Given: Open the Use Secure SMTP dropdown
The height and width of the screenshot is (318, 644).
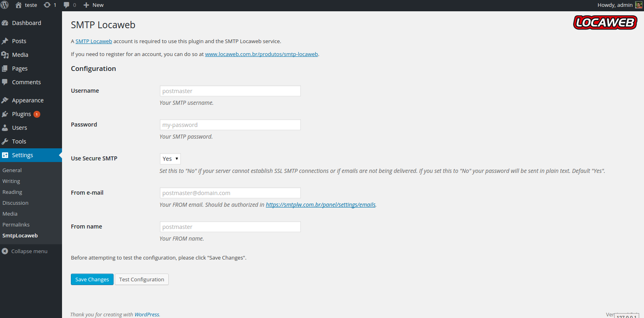Looking at the screenshot, I should [170, 159].
